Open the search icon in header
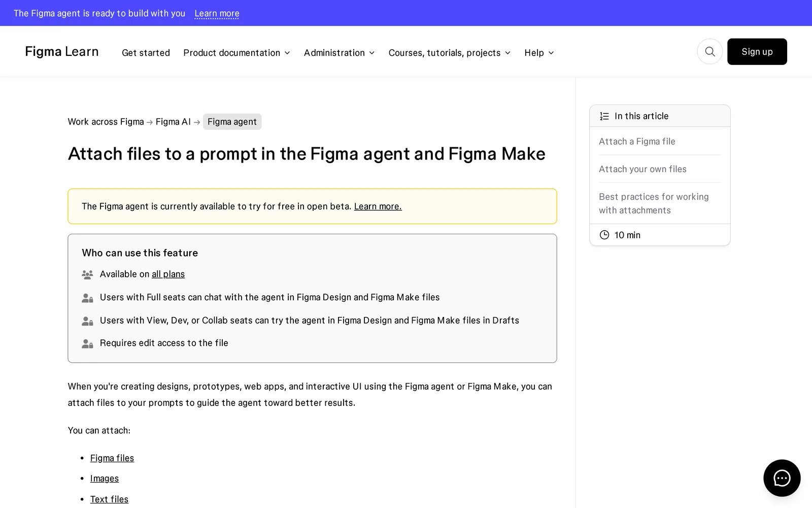Image resolution: width=812 pixels, height=508 pixels. [709, 51]
